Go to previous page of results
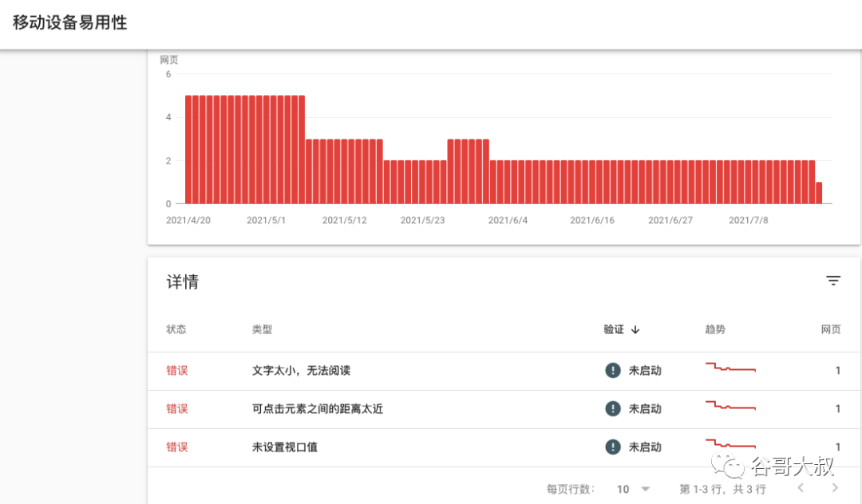The image size is (862, 504). tap(801, 488)
